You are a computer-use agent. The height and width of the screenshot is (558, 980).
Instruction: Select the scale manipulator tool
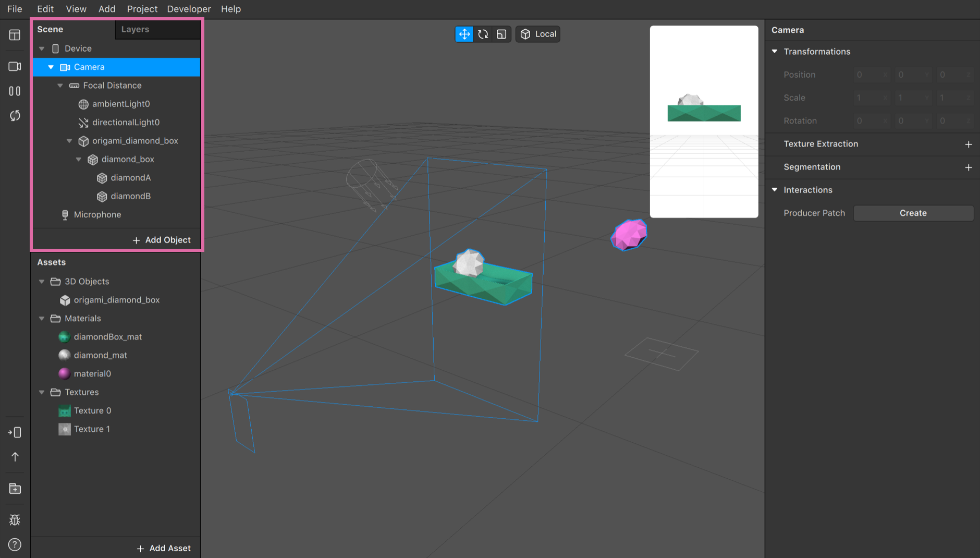coord(501,34)
